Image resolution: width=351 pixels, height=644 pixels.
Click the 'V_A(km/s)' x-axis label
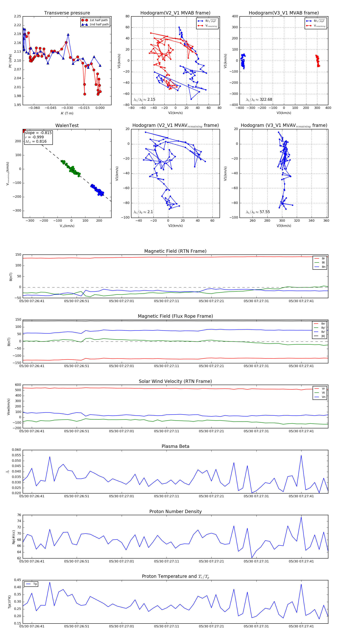(67, 226)
